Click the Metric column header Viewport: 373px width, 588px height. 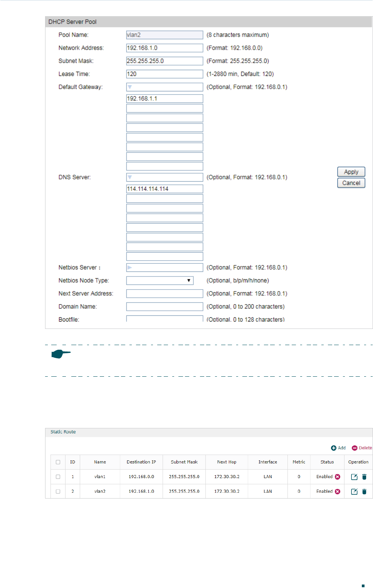point(299,462)
